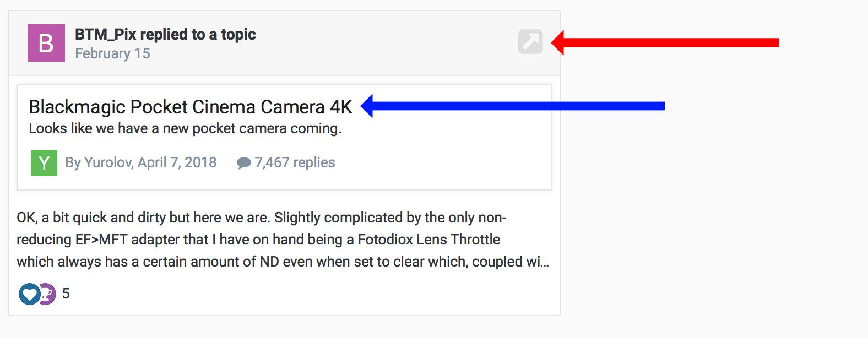This screenshot has height=337, width=868.
Task: Click the go-to-post arrow icon
Action: 530,42
